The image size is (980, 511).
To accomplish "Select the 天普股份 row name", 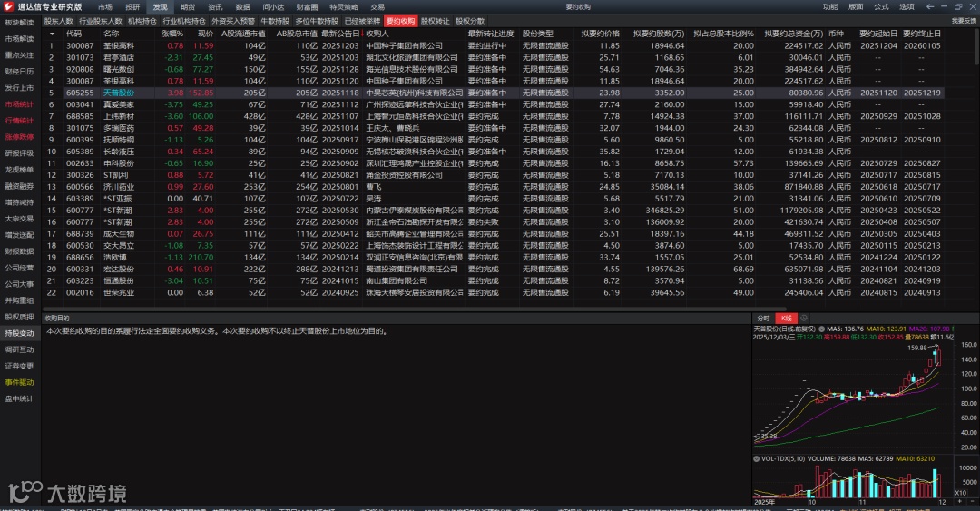I will (x=119, y=93).
